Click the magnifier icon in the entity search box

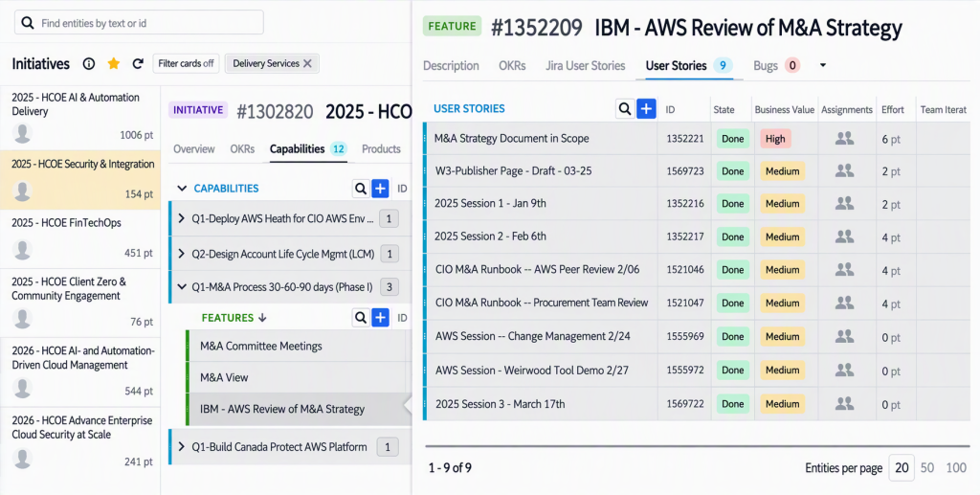(x=27, y=23)
